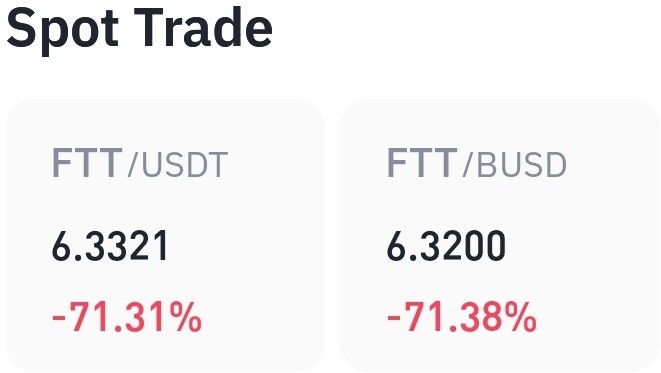
Task: Click blank space beside the 6.3321 price
Action: click(245, 246)
